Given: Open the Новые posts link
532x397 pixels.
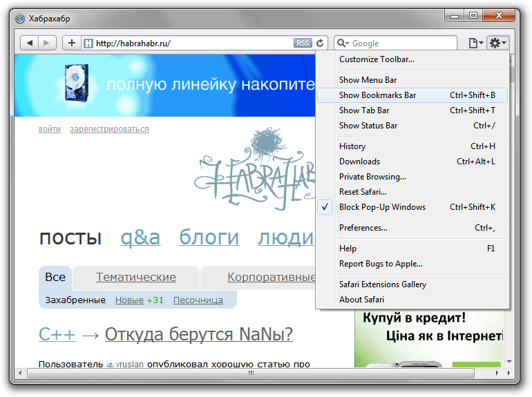Looking at the screenshot, I should click(x=129, y=300).
